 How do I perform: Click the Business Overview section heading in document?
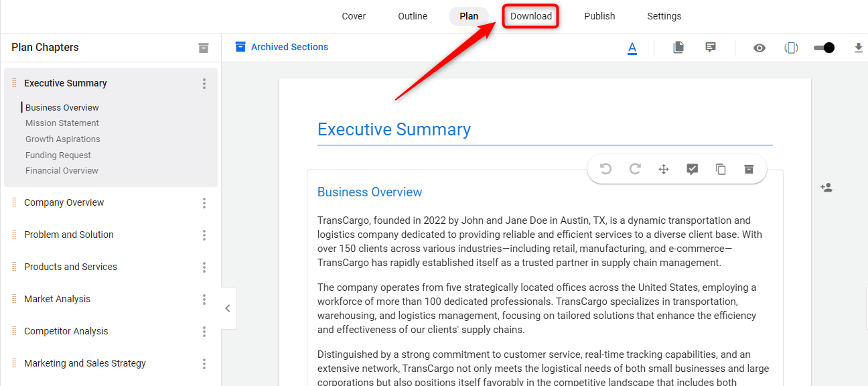coord(370,192)
